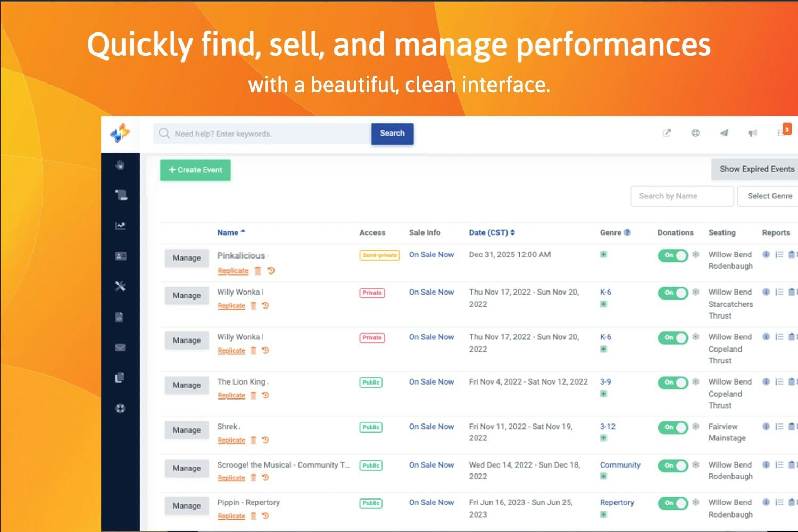
Task: Click the green Create Event button
Action: [195, 170]
